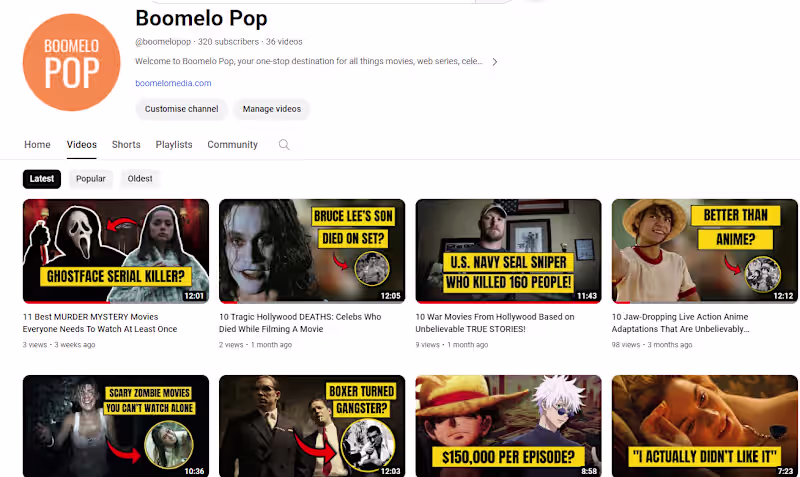Go to the Playlists tab
Image resolution: width=800 pixels, height=477 pixels.
pos(174,145)
